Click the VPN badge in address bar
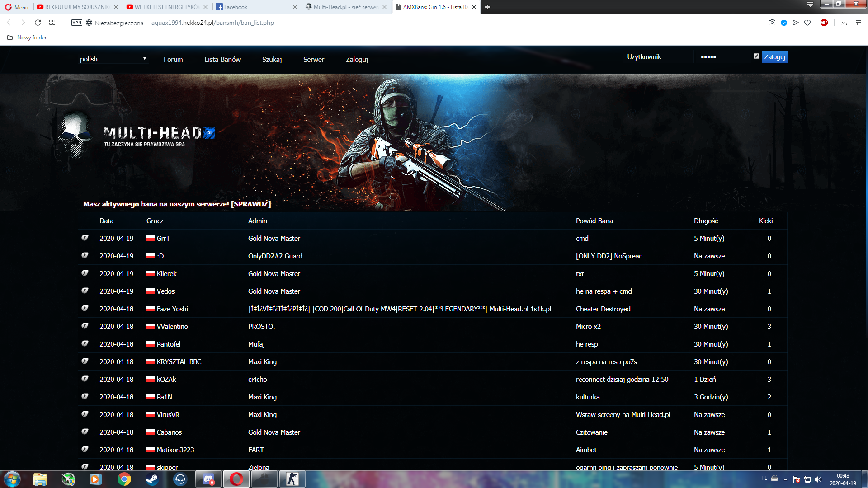 click(x=76, y=23)
